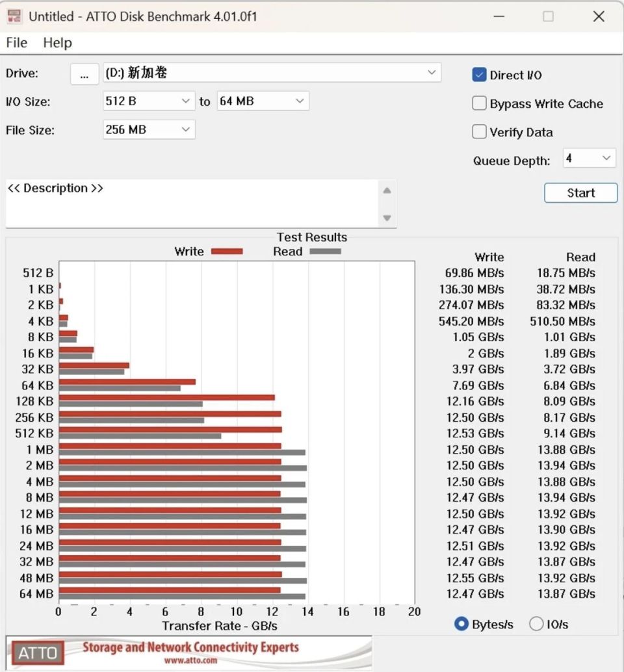Uncheck the Direct I/O checkbox
Viewport: 624px width, 672px height.
[x=479, y=75]
